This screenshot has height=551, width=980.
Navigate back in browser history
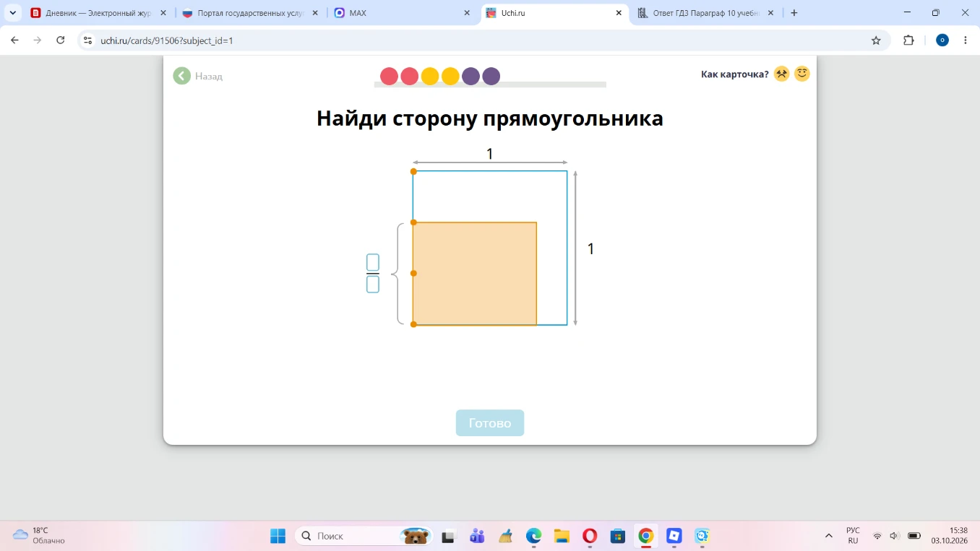(x=15, y=40)
